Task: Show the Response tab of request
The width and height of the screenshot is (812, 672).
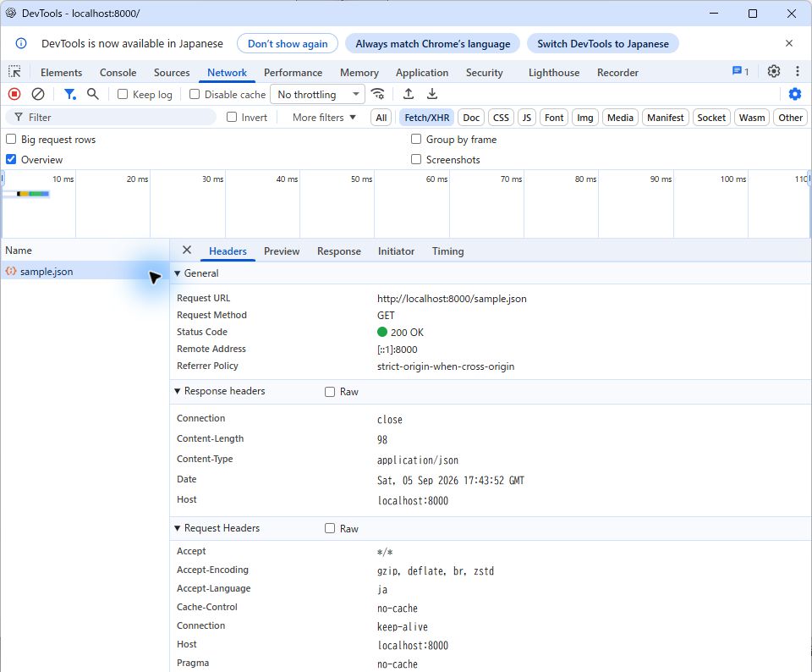Action: click(x=339, y=251)
